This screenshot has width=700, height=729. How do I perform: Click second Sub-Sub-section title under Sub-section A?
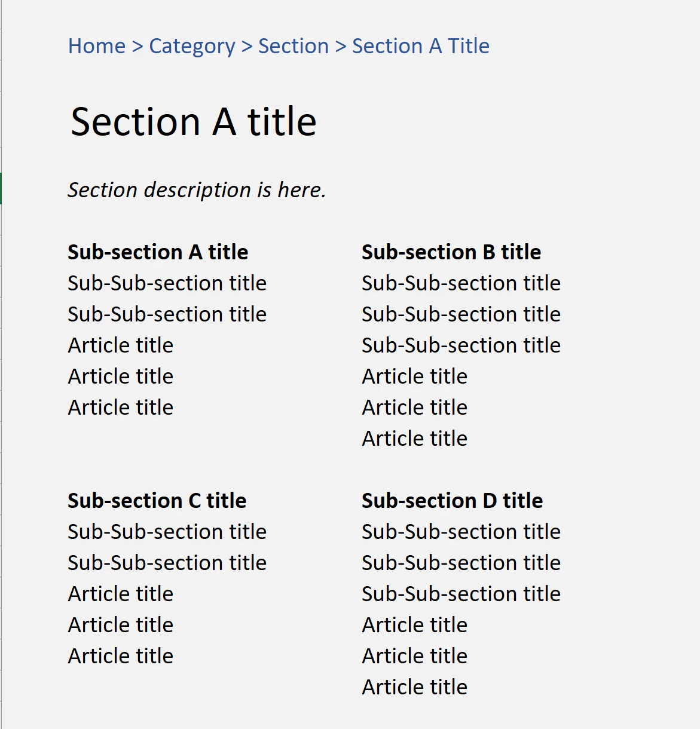pos(167,314)
